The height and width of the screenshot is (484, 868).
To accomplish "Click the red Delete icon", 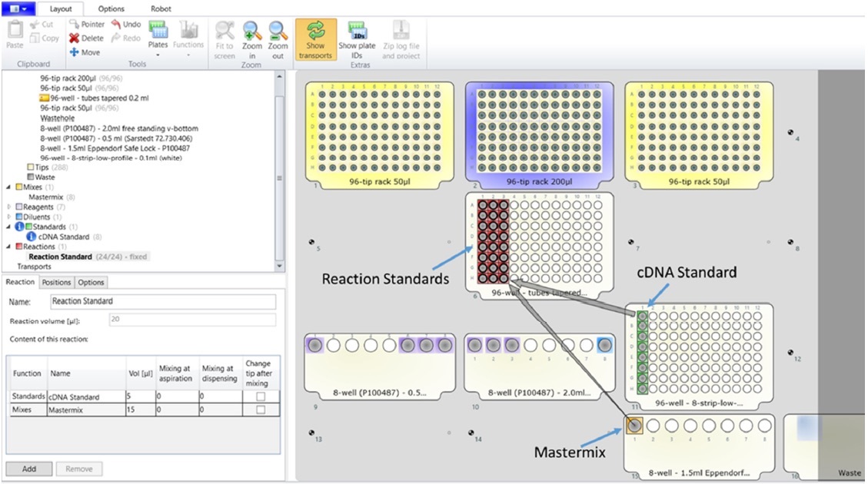I will [75, 38].
